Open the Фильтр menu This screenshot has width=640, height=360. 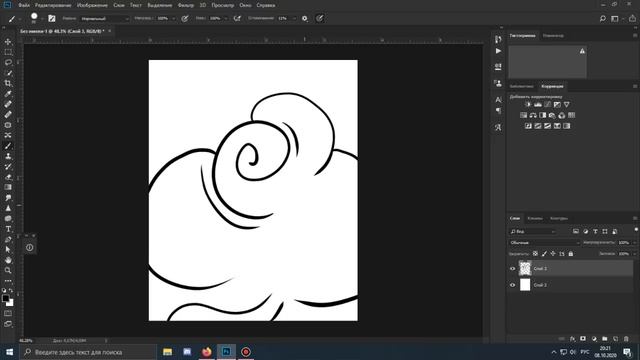point(186,5)
